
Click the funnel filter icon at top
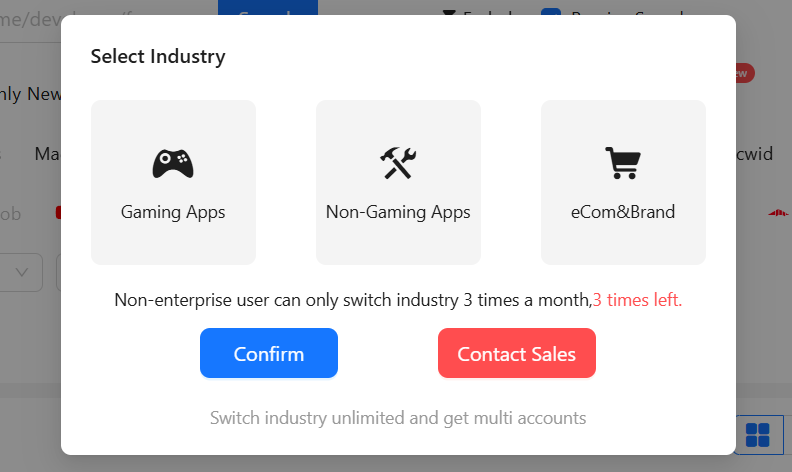pos(449,9)
